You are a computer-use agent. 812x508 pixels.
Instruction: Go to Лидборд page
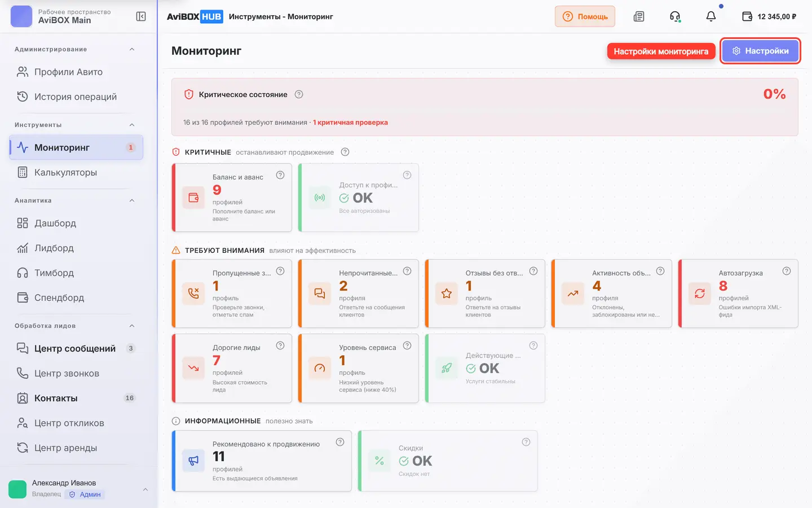76,248
